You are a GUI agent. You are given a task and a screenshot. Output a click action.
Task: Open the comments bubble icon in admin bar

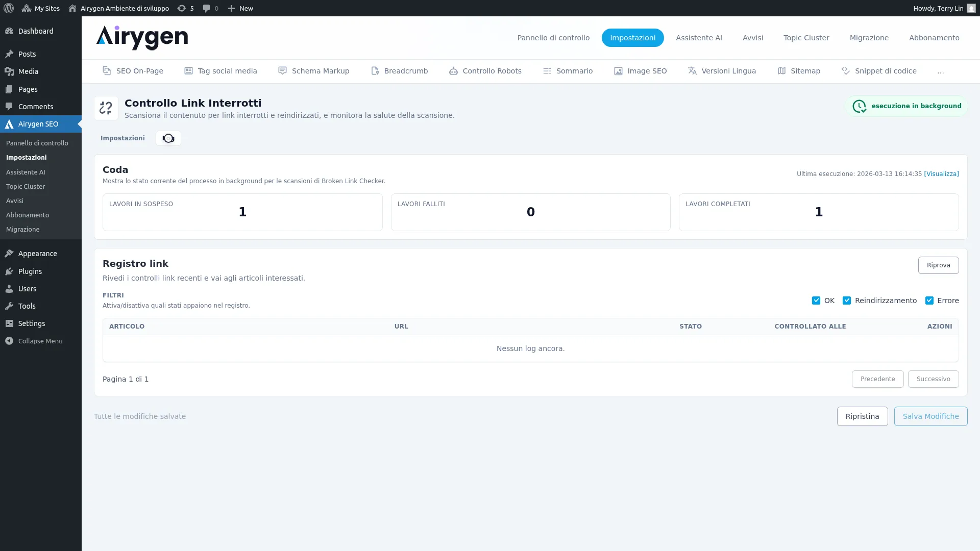pyautogui.click(x=206, y=8)
